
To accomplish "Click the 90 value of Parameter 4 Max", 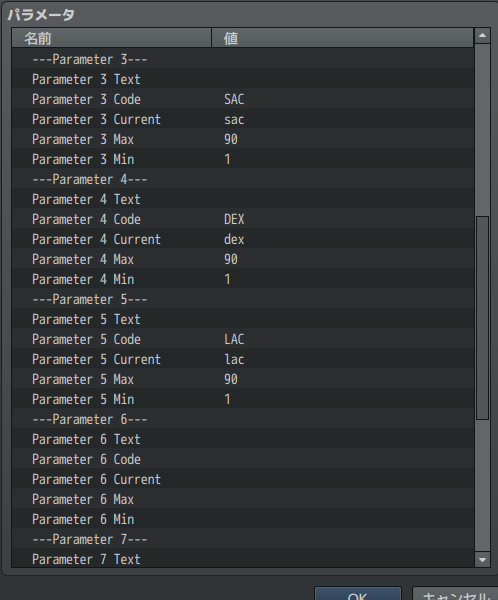I will [x=231, y=259].
